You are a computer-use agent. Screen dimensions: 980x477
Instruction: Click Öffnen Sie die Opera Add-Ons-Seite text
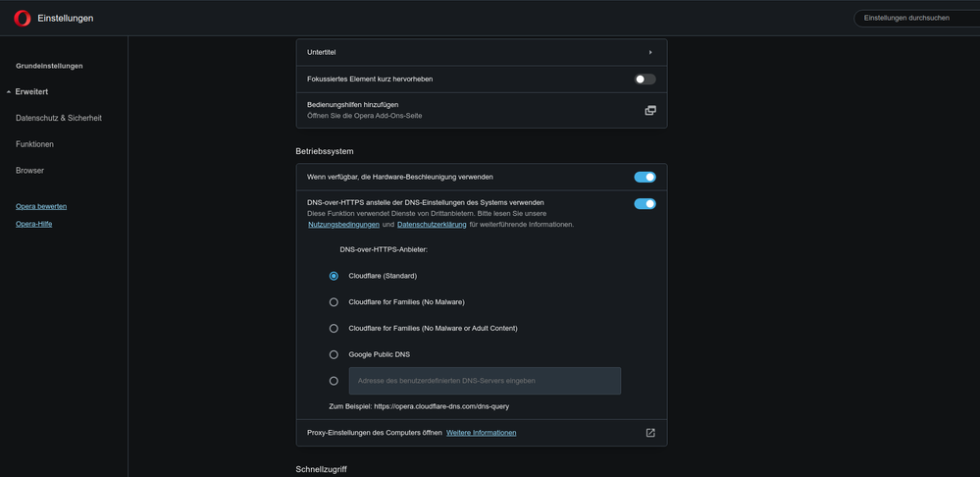pyautogui.click(x=364, y=116)
